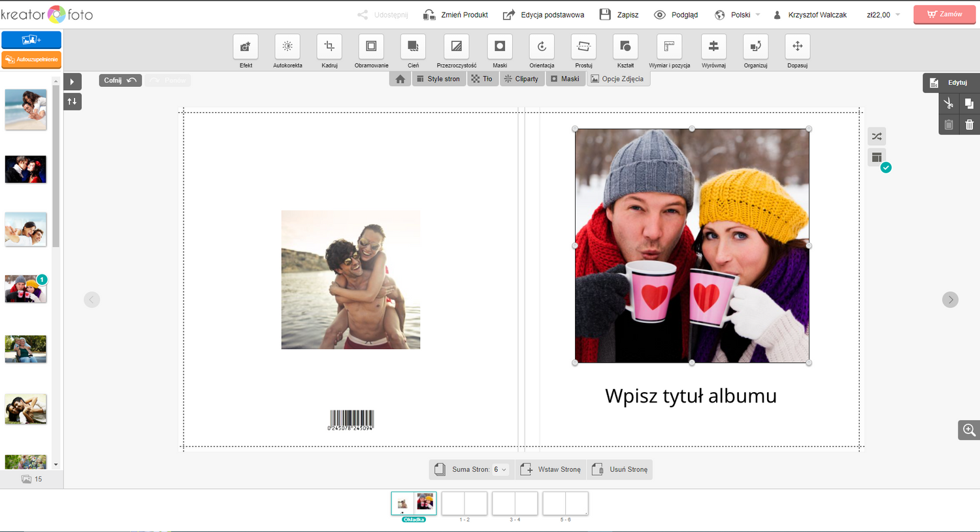Open the Cień shadow tool
Screen dimensions: 980x532
point(413,46)
